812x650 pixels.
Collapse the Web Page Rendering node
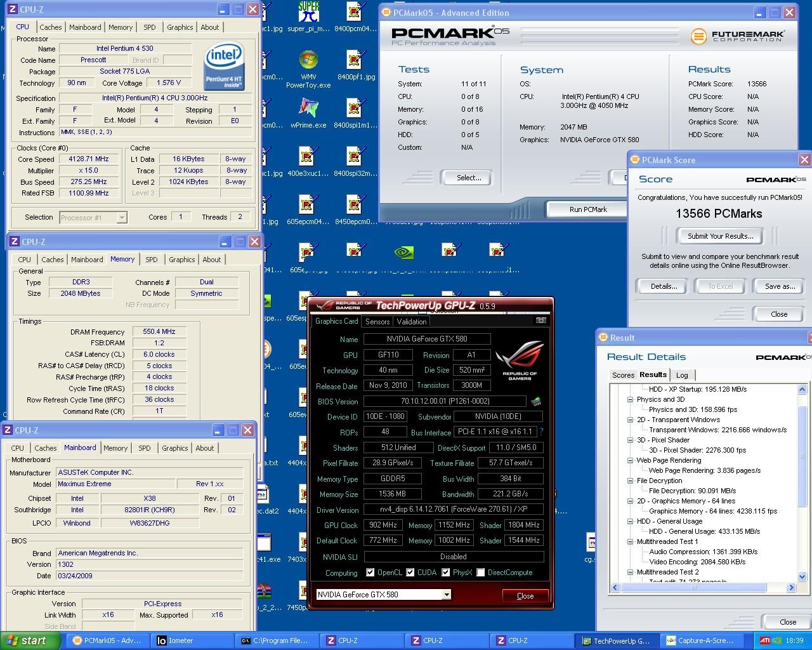pos(630,460)
